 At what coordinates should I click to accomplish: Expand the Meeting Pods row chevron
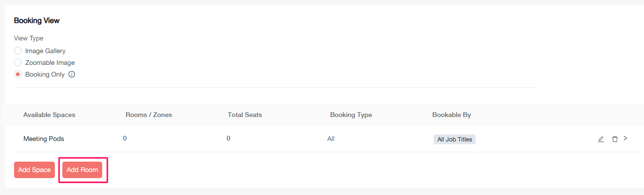coord(625,139)
